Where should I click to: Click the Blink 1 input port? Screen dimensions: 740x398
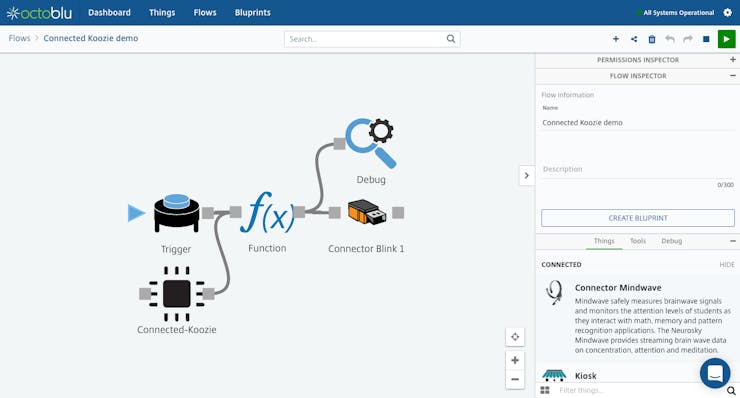(x=335, y=212)
